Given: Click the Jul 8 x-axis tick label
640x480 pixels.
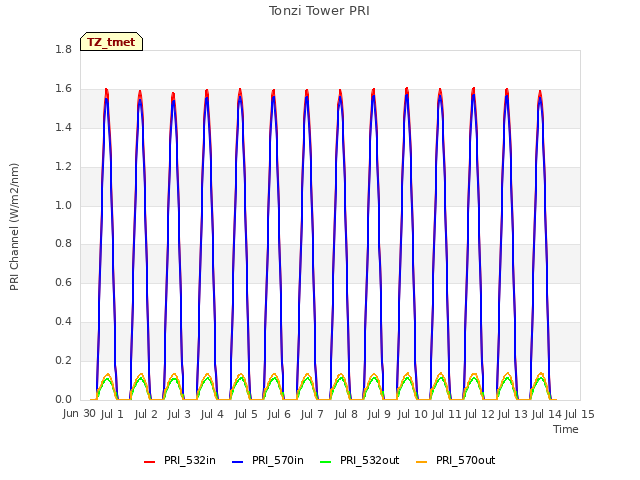Looking at the screenshot, I should tap(346, 414).
